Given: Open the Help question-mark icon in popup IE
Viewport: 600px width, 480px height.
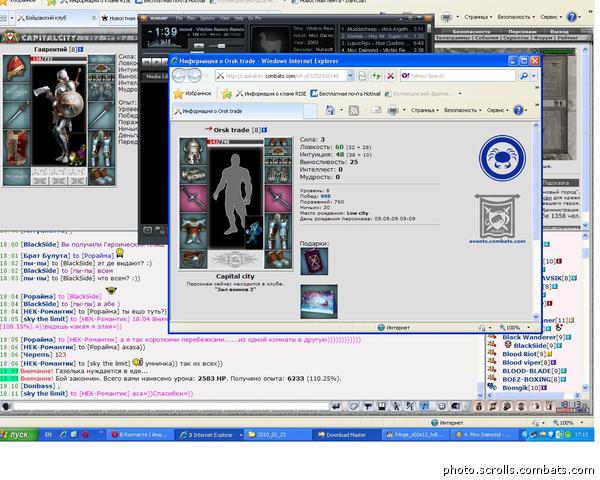Looking at the screenshot, I should tap(518, 110).
